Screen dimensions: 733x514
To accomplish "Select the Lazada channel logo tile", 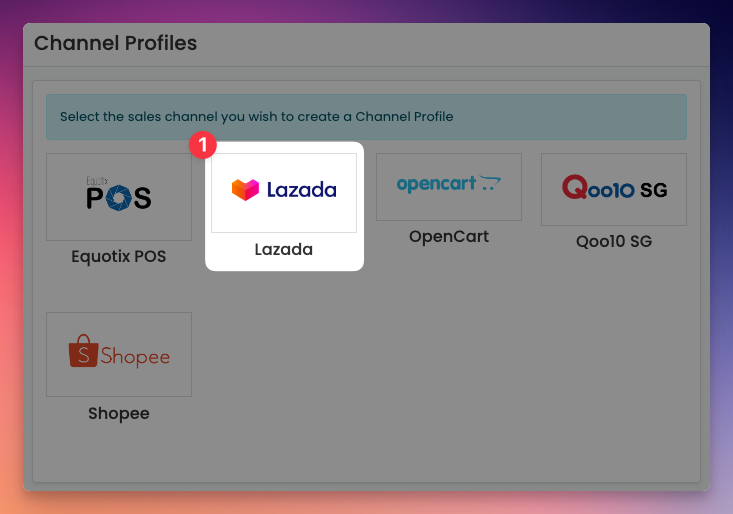I will pyautogui.click(x=284, y=193).
